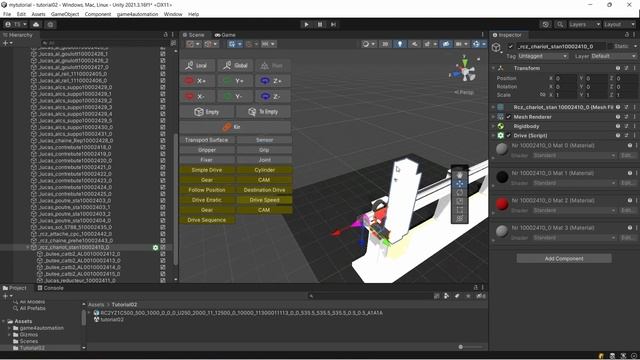
Task: Toggle the 2D view button in the Scene toolbar
Action: pos(385,44)
